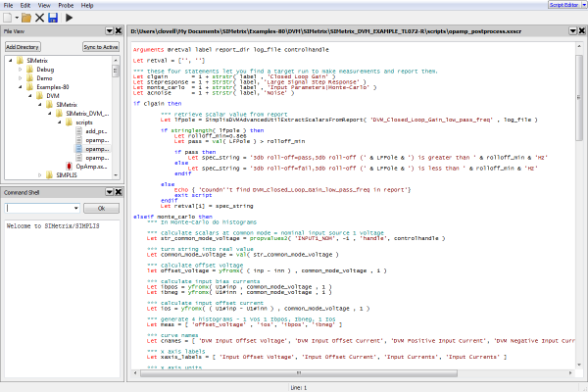Screen dimensions: 588x392
Task: Click the file tree scrollbar up arrow
Action: click(x=116, y=60)
